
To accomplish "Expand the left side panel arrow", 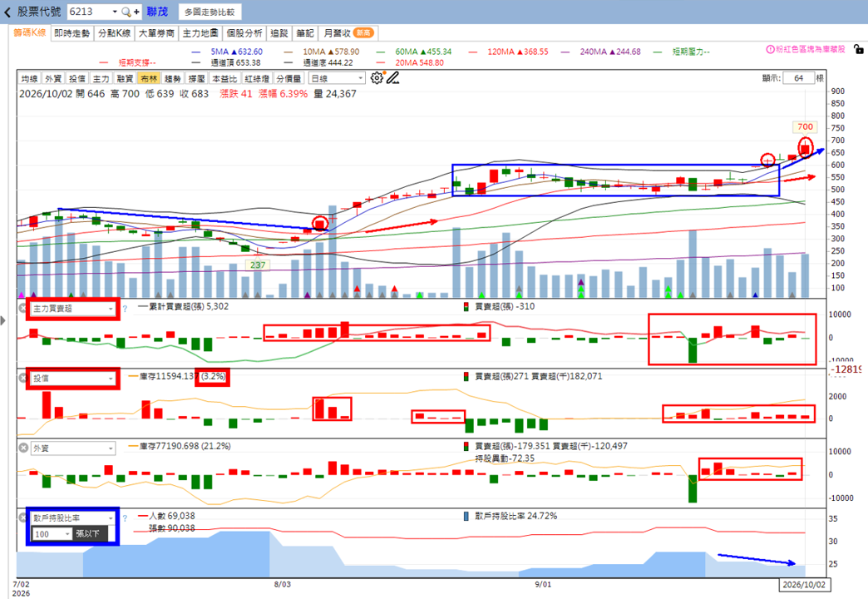I will pyautogui.click(x=3, y=320).
